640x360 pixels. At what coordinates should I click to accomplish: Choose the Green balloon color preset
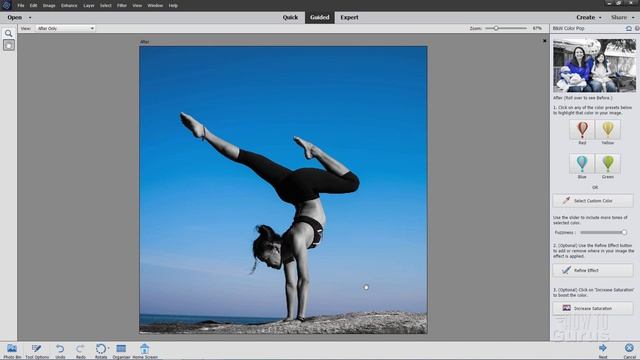point(608,164)
